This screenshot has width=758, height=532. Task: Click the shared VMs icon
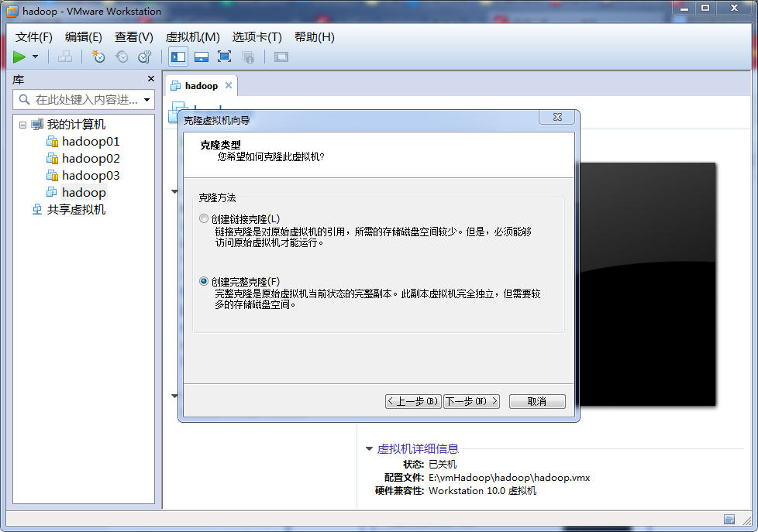coord(37,210)
